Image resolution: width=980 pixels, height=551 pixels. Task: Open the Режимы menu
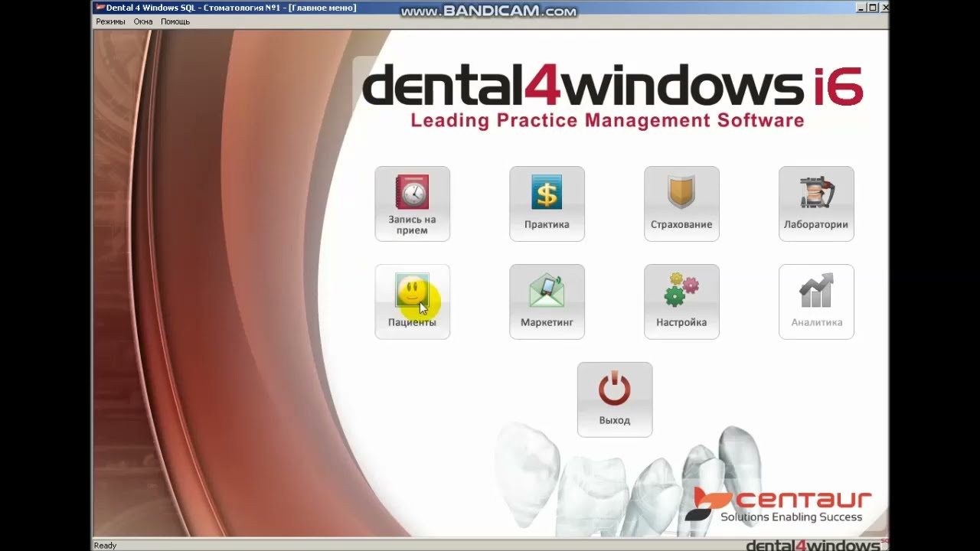(x=110, y=21)
